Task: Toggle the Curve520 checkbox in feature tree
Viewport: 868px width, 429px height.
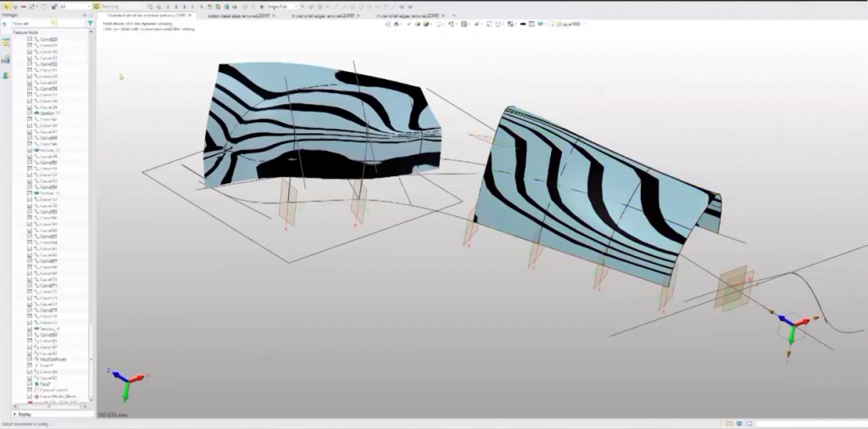Action: point(31,39)
